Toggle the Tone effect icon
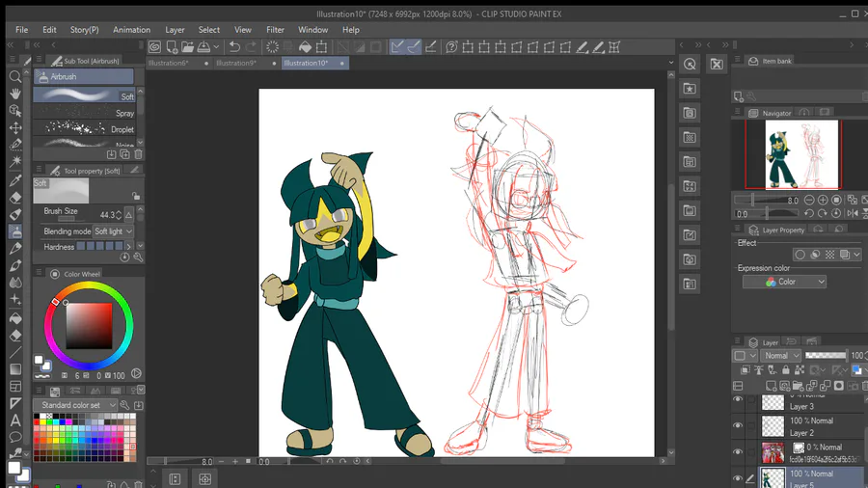 [829, 255]
